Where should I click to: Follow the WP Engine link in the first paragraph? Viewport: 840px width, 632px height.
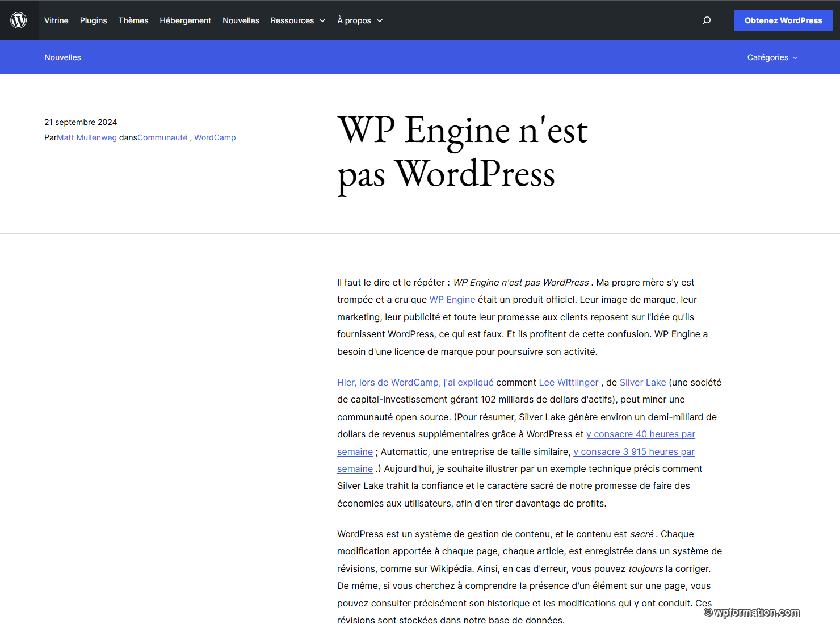click(x=452, y=299)
